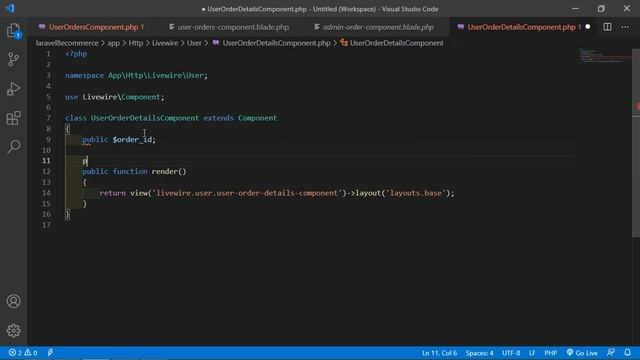The image size is (640, 360).
Task: Change file encoding UTF-8
Action: [x=511, y=353]
